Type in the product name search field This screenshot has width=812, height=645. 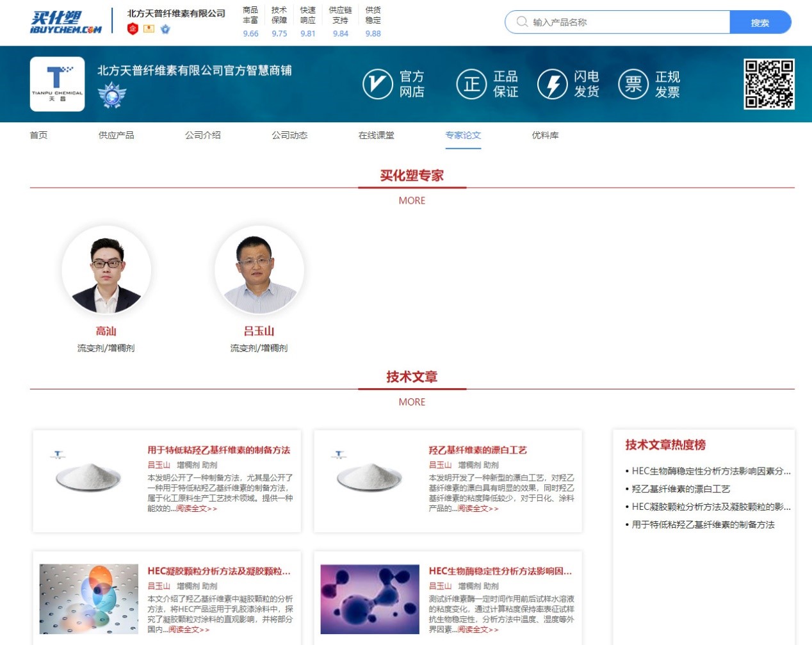point(618,22)
